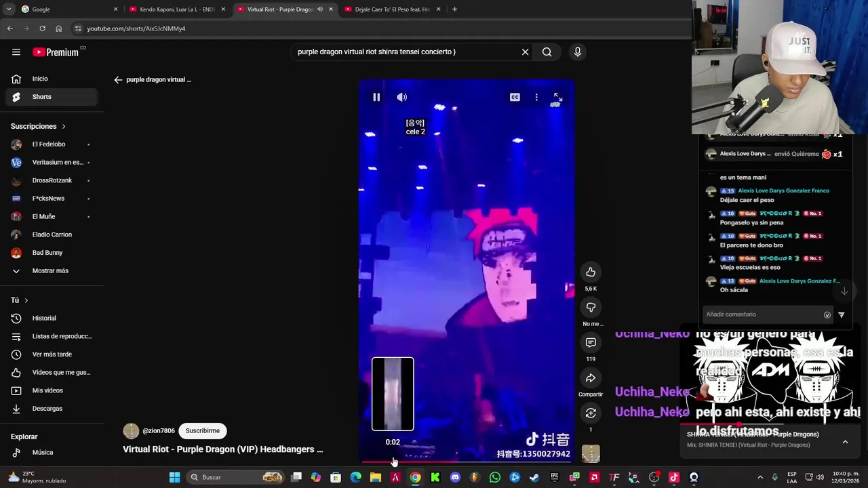The image size is (868, 488).
Task: Open El Fedelobo subscription
Action: pyautogui.click(x=52, y=144)
